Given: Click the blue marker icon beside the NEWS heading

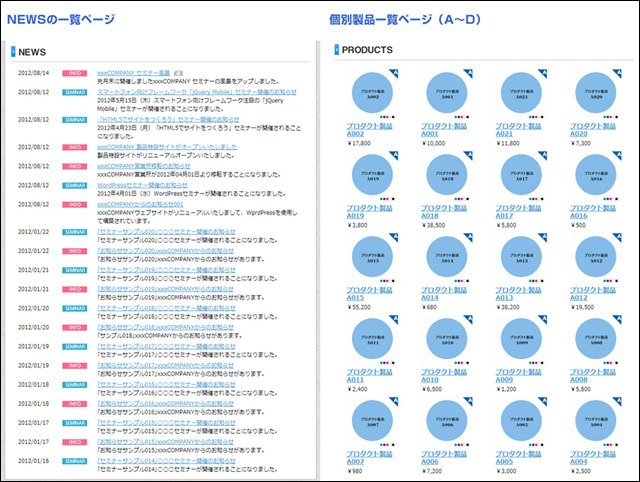Looking at the screenshot, I should (x=13, y=50).
